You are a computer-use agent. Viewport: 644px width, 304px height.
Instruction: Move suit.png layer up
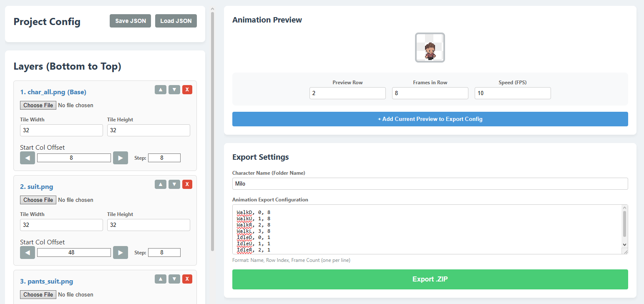point(161,184)
